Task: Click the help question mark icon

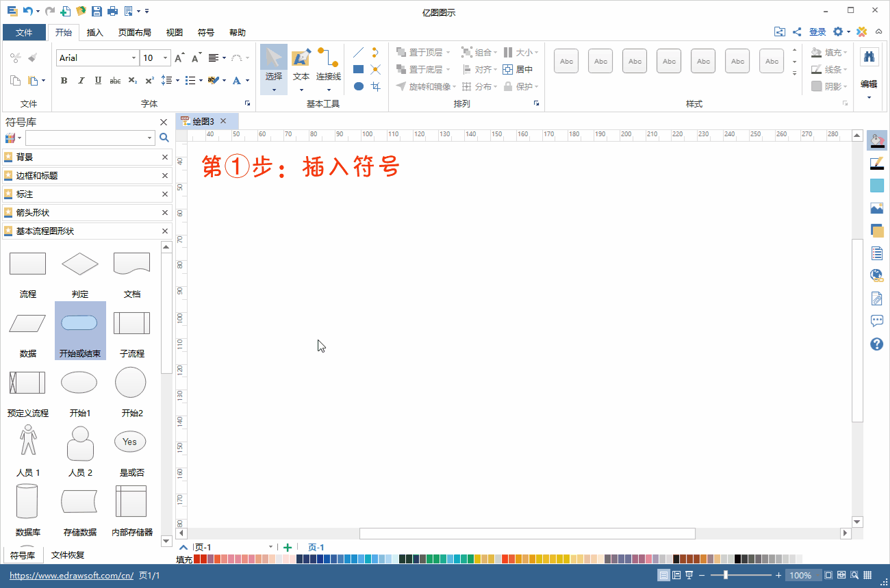Action: coord(877,344)
